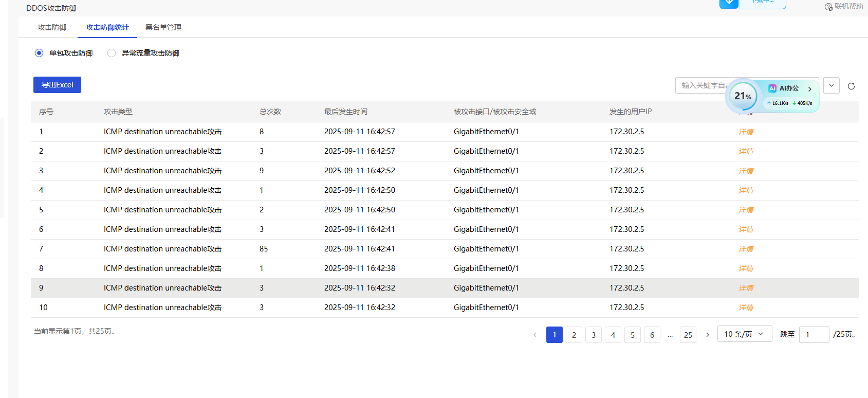Click the refresh icon beside search

coord(851,86)
